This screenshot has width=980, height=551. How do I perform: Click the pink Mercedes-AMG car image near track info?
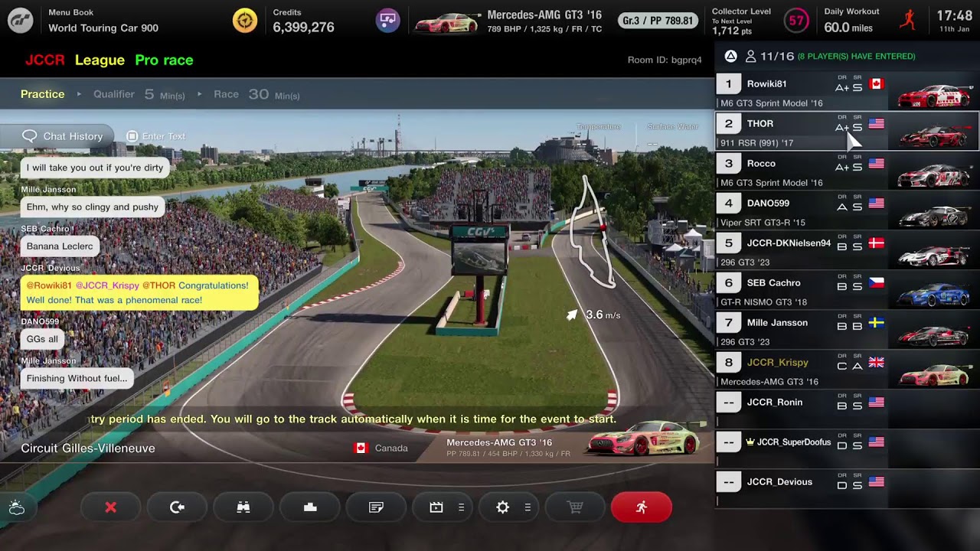pyautogui.click(x=644, y=439)
